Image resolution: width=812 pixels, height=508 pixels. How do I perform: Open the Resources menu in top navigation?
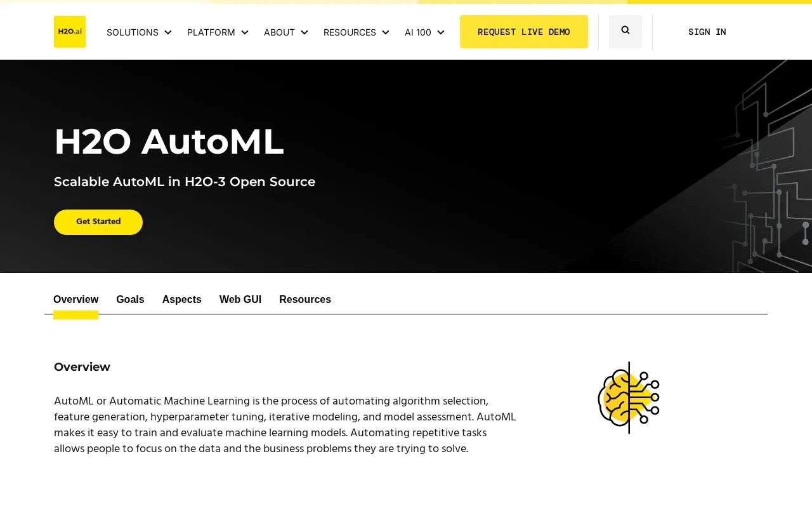350,32
